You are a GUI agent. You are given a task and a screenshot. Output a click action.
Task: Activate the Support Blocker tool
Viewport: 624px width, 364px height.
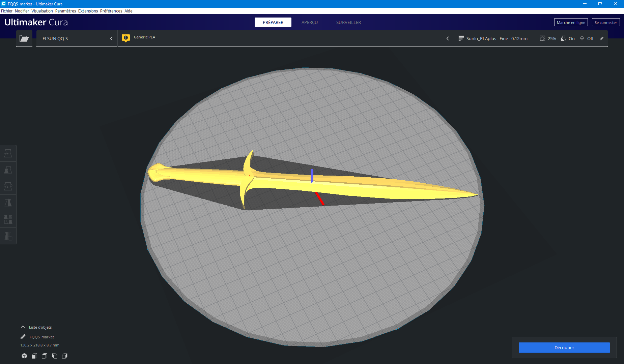click(8, 236)
